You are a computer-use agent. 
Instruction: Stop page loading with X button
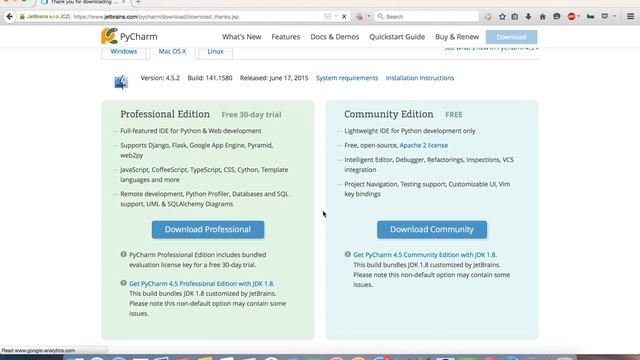point(344,17)
